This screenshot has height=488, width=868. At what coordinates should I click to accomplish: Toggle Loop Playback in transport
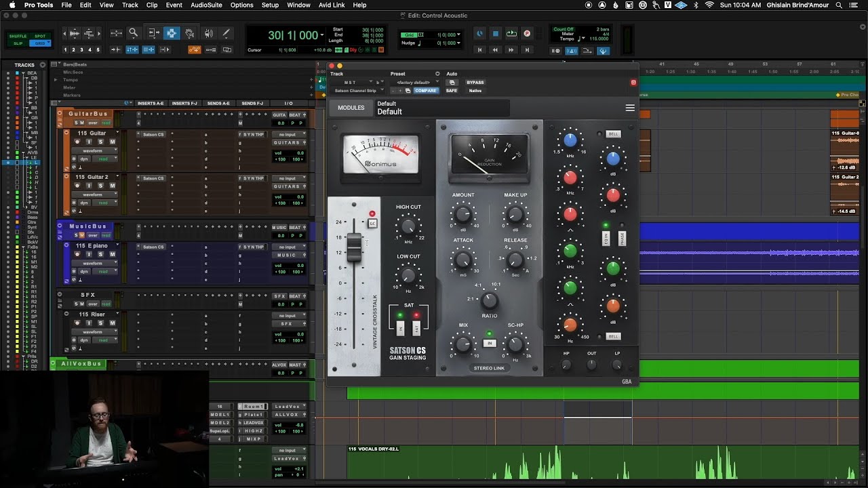pyautogui.click(x=511, y=33)
